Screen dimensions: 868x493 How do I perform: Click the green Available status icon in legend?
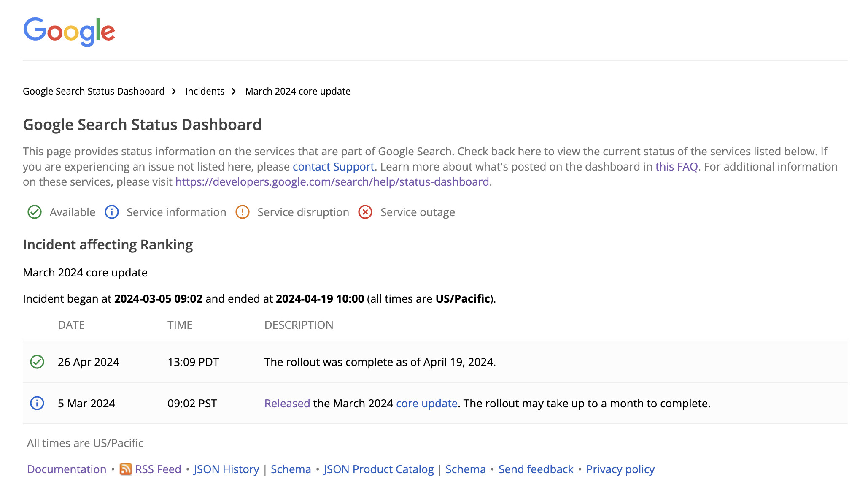point(35,212)
